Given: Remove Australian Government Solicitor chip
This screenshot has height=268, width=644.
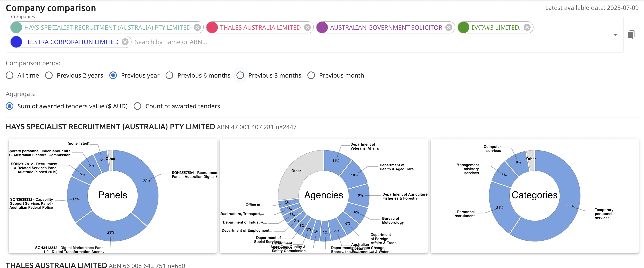Looking at the screenshot, I should [x=449, y=28].
